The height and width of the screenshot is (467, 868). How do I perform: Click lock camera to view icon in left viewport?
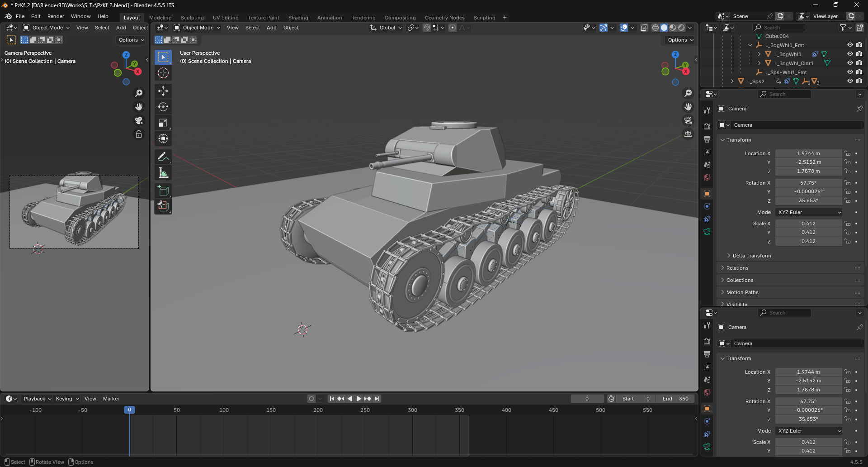(139, 134)
